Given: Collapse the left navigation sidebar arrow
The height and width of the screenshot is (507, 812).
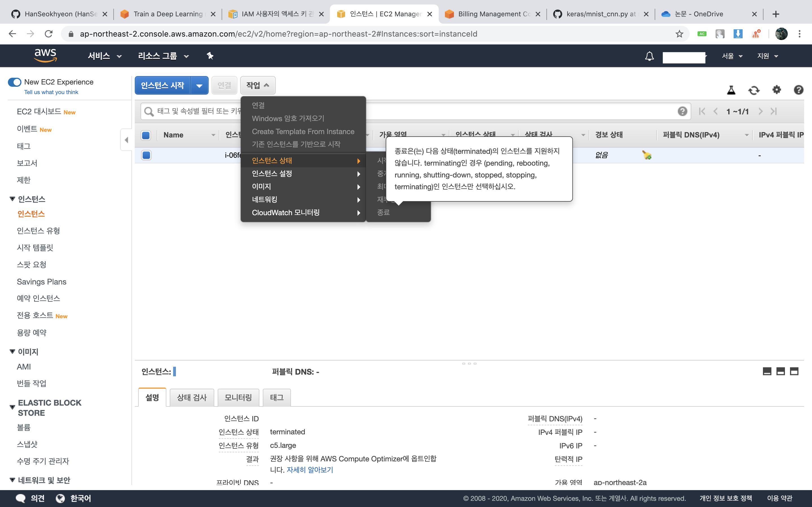Looking at the screenshot, I should pos(126,140).
